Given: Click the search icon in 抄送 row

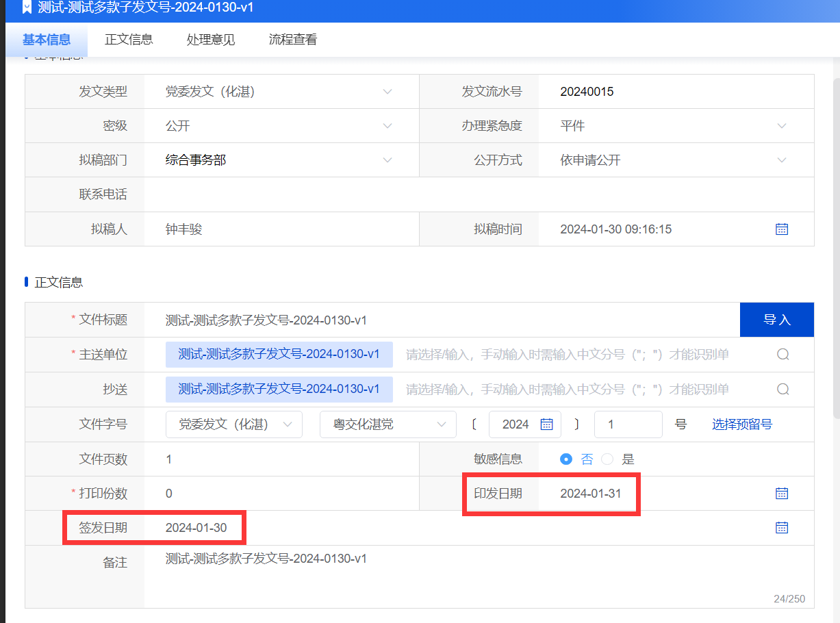Looking at the screenshot, I should click(x=783, y=389).
